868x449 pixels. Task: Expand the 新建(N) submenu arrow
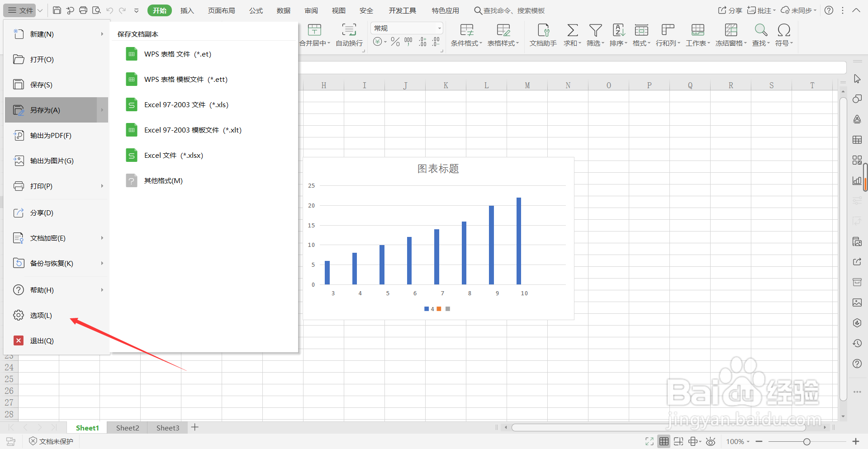click(x=102, y=34)
